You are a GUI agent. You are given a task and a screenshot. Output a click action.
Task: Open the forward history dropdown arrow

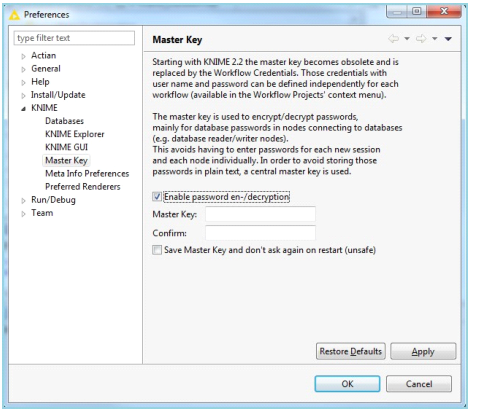click(x=434, y=39)
